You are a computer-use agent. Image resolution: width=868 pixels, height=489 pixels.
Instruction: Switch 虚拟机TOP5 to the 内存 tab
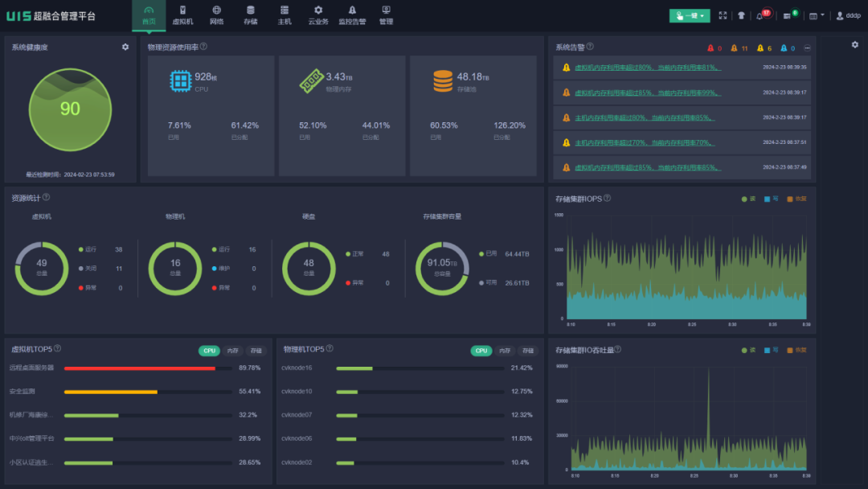tap(233, 351)
